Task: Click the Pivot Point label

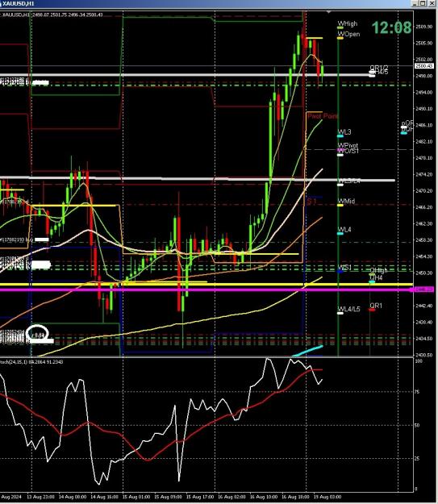Action: click(x=323, y=116)
